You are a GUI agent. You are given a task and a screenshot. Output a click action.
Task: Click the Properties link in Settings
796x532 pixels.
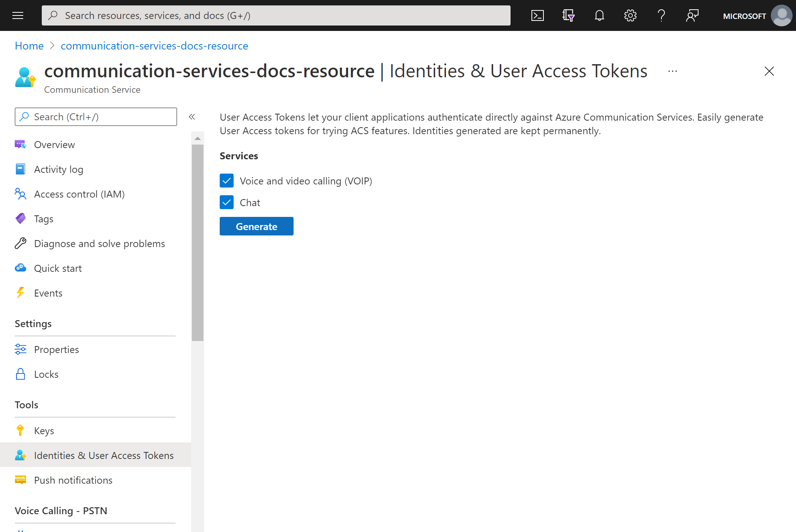(56, 349)
